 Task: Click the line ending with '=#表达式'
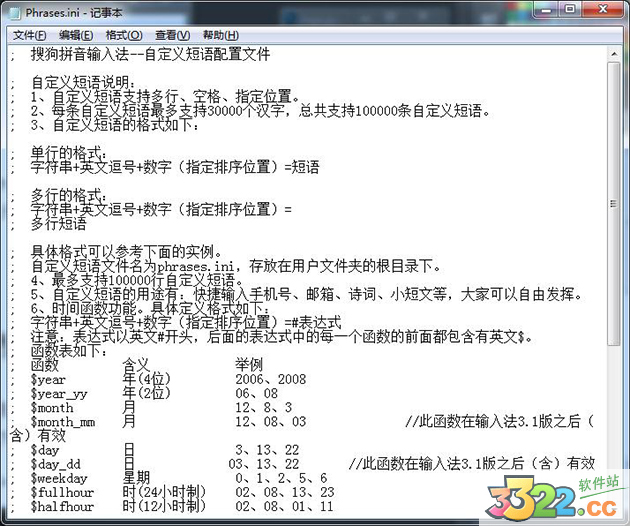click(186, 322)
